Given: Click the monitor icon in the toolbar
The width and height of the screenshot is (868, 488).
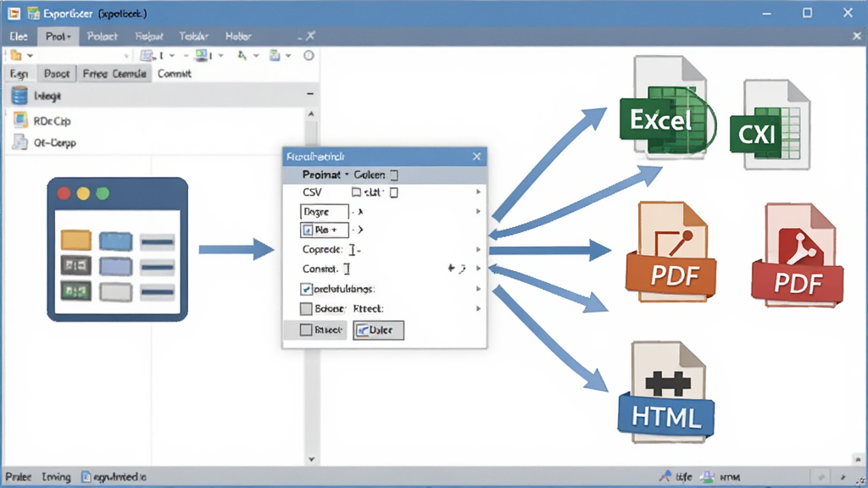Looking at the screenshot, I should 202,55.
